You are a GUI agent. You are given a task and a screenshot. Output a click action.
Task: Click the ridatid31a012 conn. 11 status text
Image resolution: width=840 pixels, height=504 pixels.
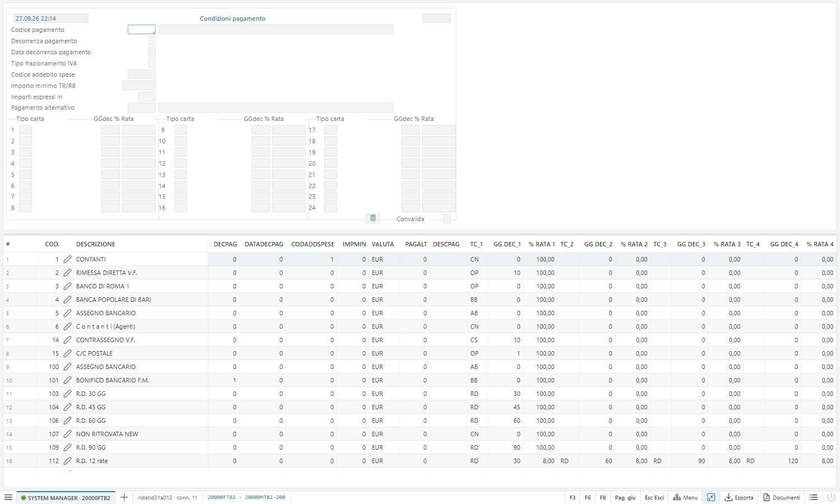(x=167, y=497)
